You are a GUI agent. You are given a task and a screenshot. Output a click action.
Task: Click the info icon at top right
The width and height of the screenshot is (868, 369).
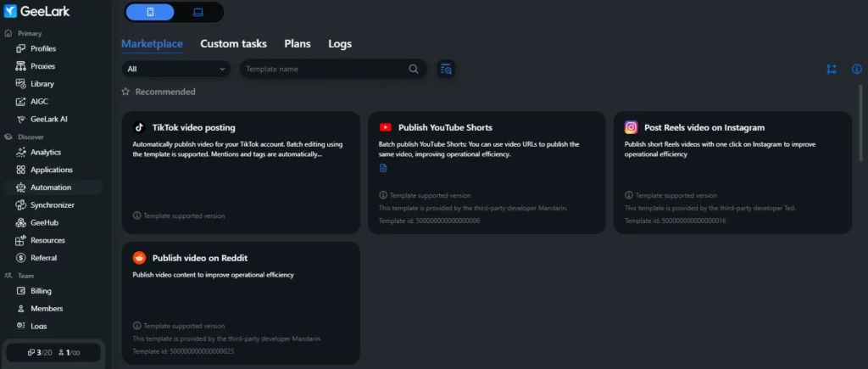click(x=857, y=70)
